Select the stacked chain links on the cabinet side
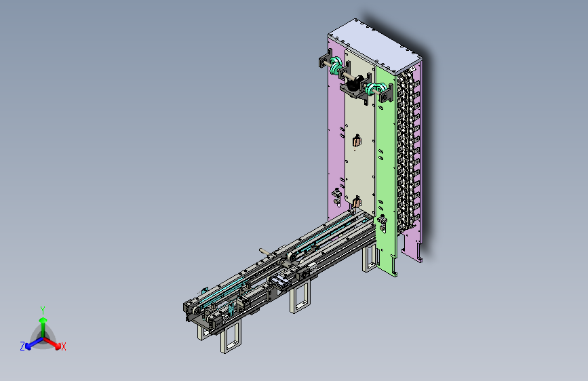Screen dimensions: 588x381 point(408,150)
